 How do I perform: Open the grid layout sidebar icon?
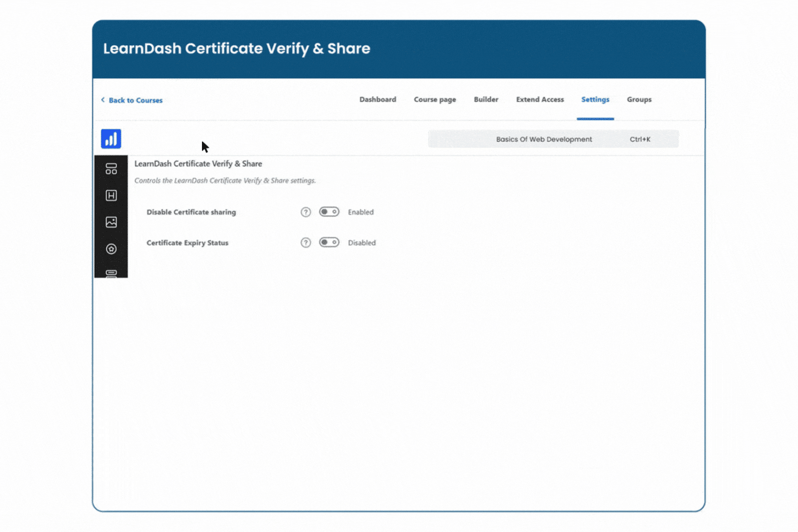coord(111,169)
